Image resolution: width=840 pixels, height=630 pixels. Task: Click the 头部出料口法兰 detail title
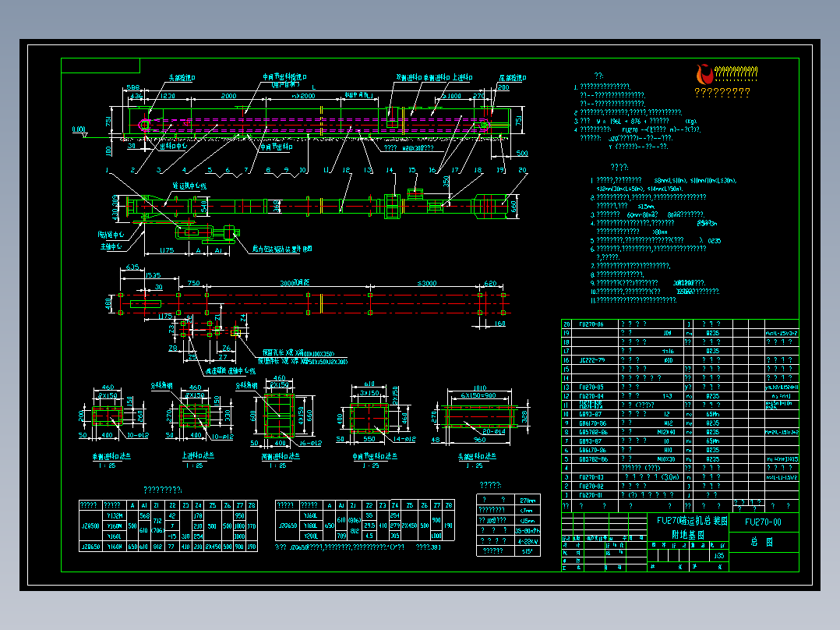[x=477, y=456]
